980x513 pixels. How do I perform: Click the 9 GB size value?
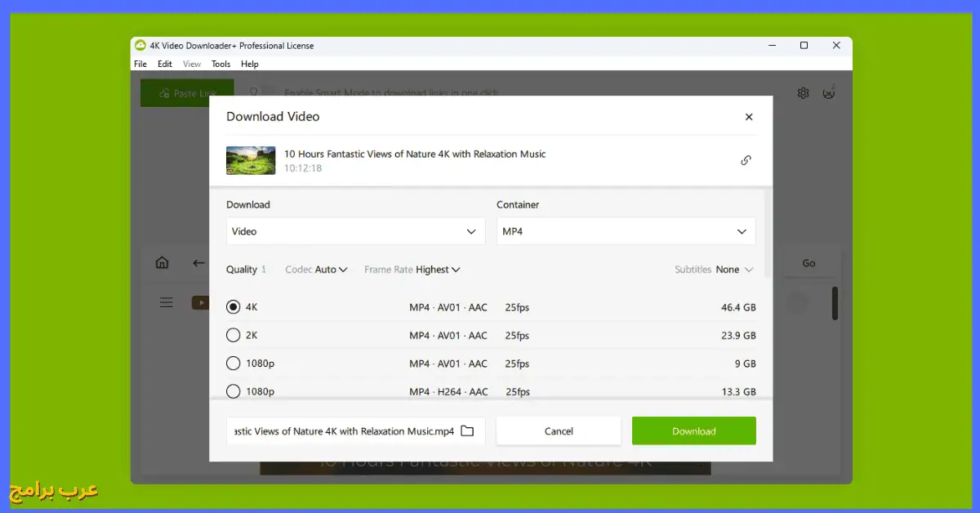point(744,364)
